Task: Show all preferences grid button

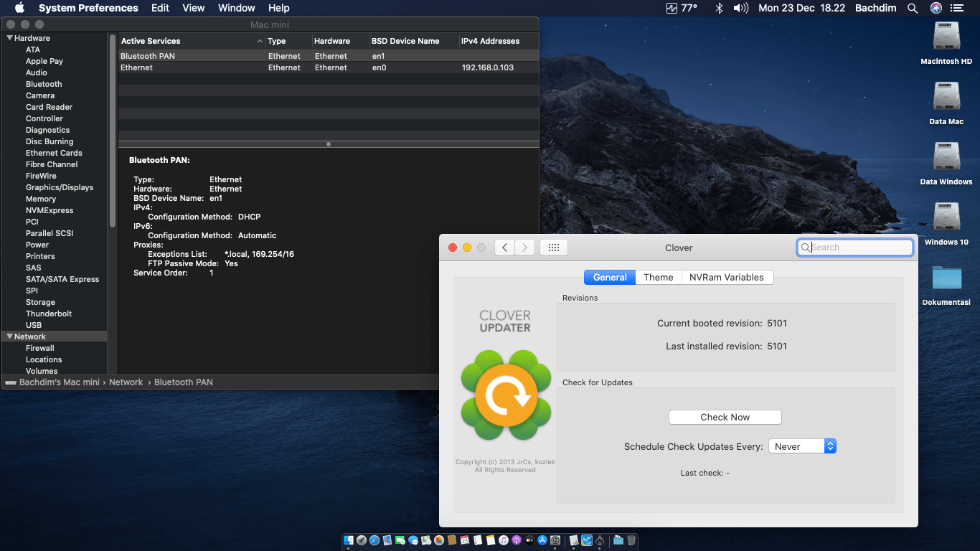Action: pyautogui.click(x=554, y=248)
